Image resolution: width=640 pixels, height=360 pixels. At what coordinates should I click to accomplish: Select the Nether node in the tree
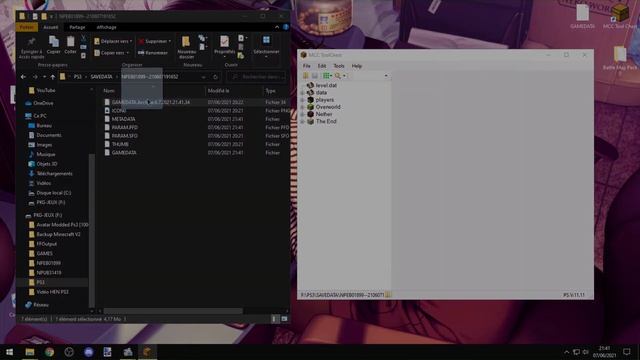(324, 114)
